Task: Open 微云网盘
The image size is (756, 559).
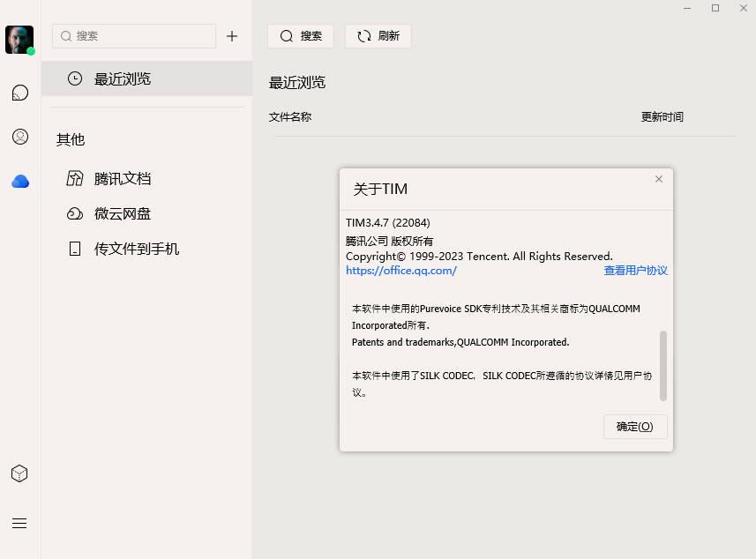Action: coord(123,213)
